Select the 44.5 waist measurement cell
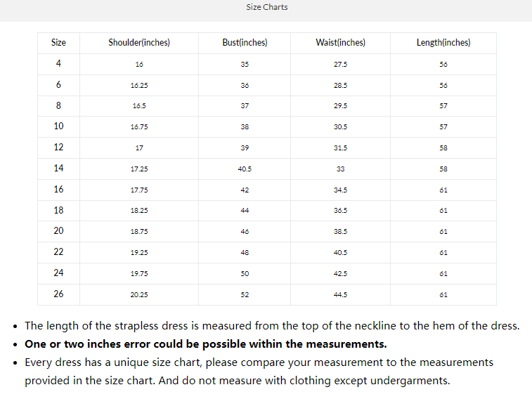The height and width of the screenshot is (399, 532). 340,294
